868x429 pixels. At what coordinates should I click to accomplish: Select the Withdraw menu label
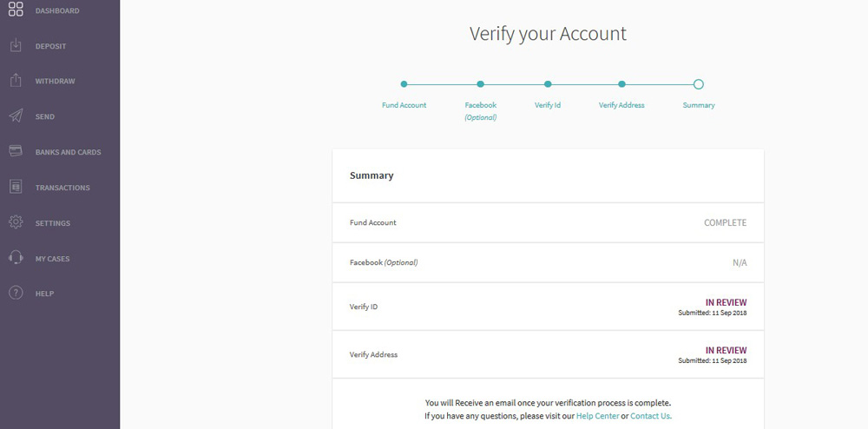point(55,82)
